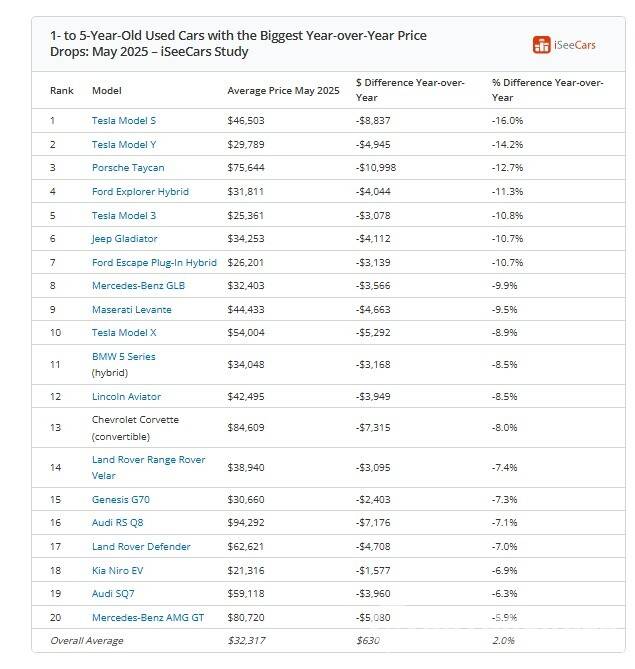The height and width of the screenshot is (669, 635).
Task: Click the Lincoln Aviator link
Action: pos(126,397)
